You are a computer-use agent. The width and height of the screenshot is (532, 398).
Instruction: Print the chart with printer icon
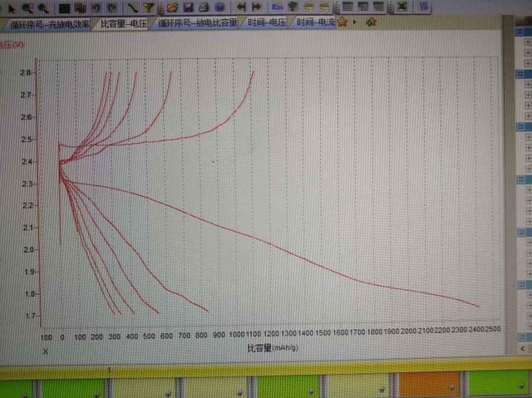click(204, 7)
